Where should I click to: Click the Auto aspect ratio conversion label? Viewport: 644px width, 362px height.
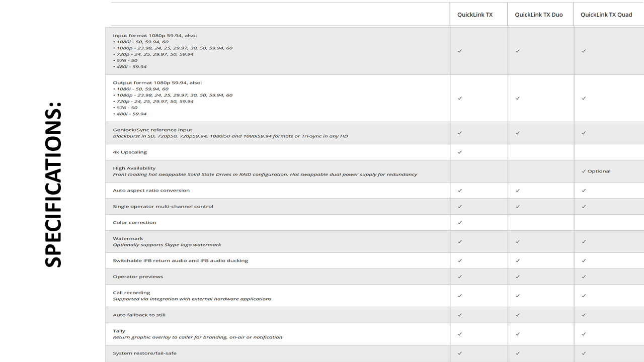tap(151, 191)
